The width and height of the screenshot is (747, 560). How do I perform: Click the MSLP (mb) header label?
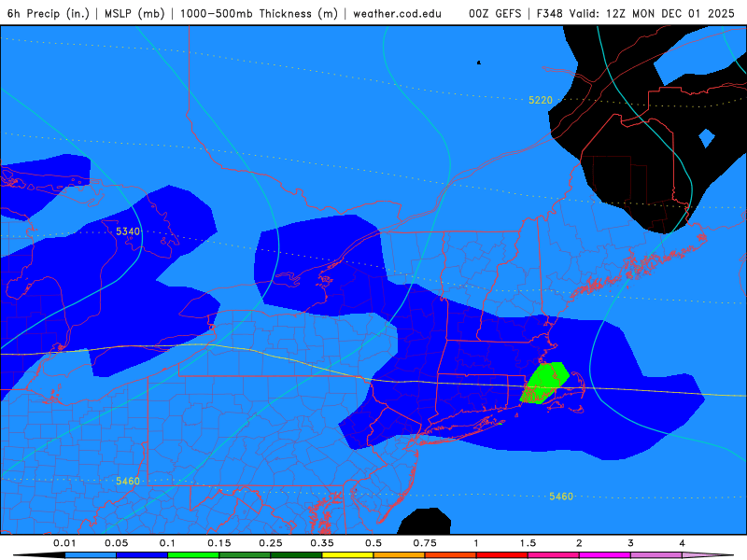(134, 13)
